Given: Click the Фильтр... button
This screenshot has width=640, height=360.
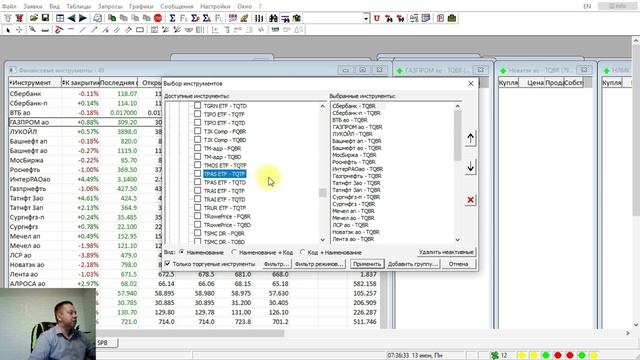Looking at the screenshot, I should 276,264.
